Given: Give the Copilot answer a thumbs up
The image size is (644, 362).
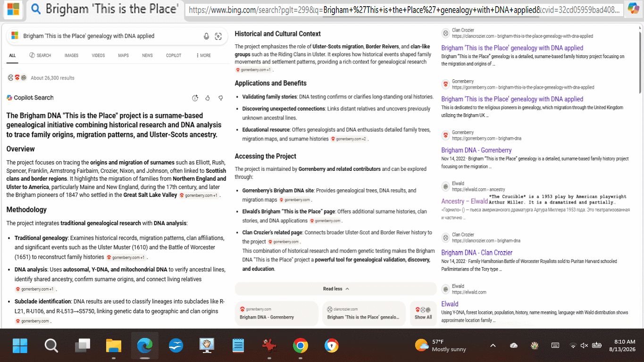Looking at the screenshot, I should point(208,98).
